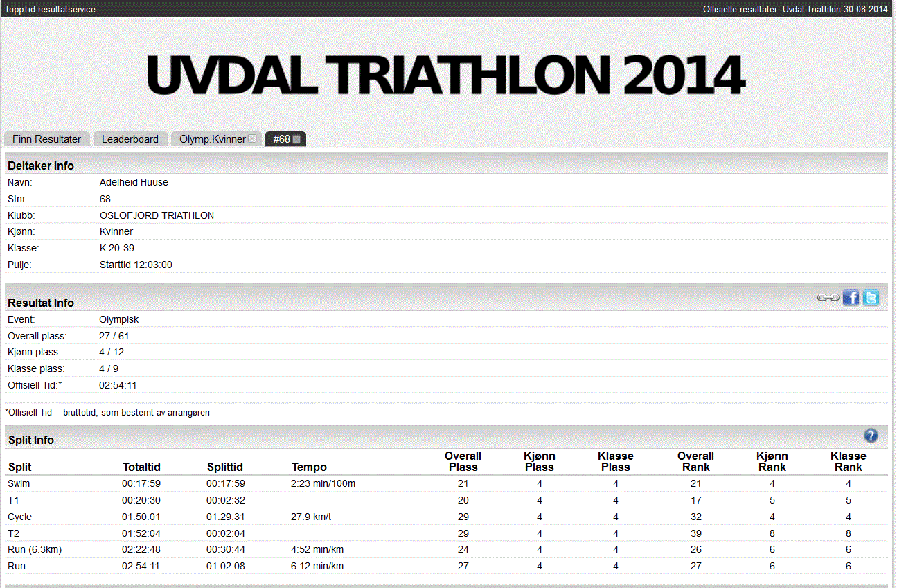This screenshot has width=897, height=588.
Task: Open the Split Info help icon
Action: tap(871, 436)
